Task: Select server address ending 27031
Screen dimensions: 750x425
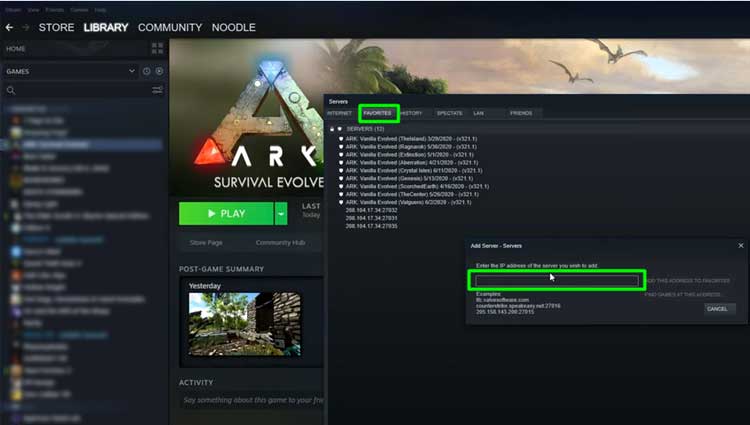Action: point(372,218)
